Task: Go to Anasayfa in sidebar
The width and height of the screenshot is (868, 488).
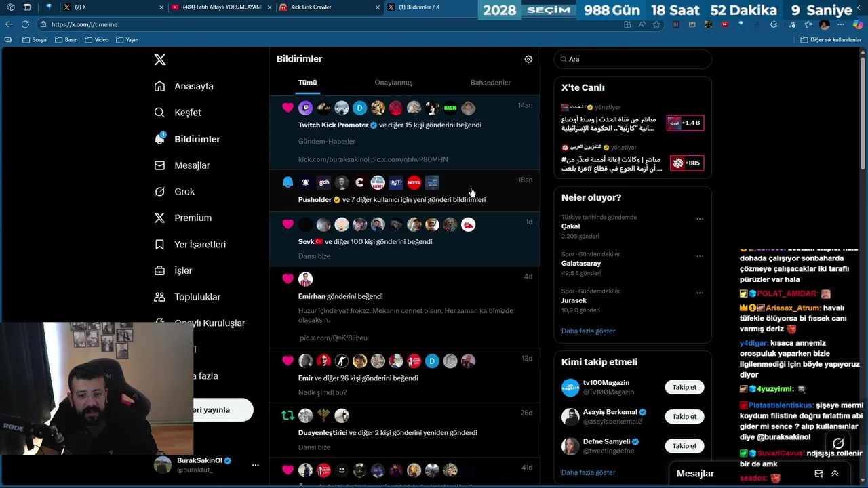Action: 184,86
